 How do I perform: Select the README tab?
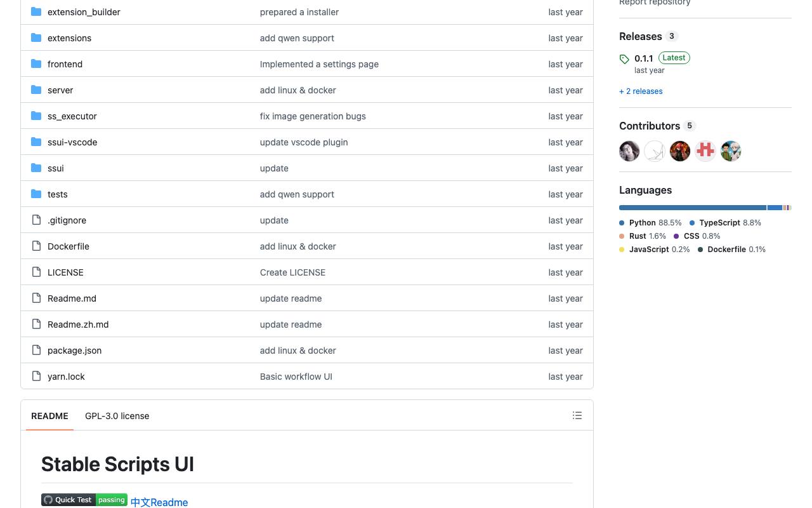(x=49, y=416)
